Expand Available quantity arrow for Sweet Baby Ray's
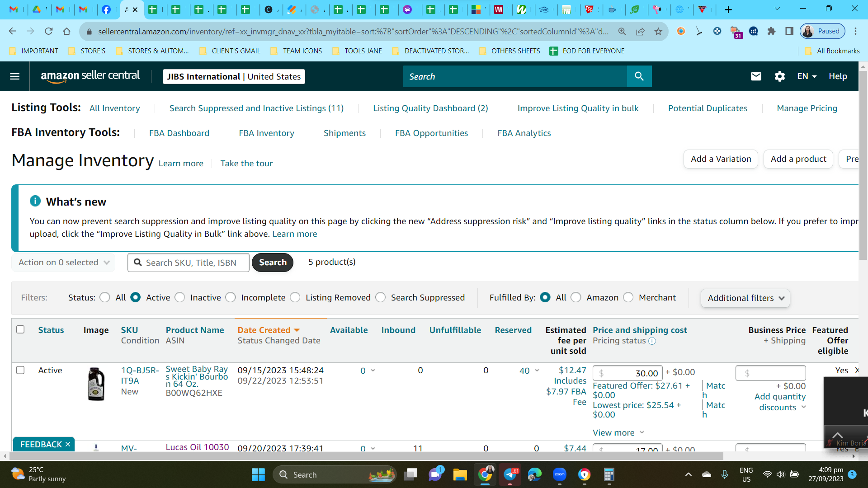868x488 pixels. click(373, 371)
